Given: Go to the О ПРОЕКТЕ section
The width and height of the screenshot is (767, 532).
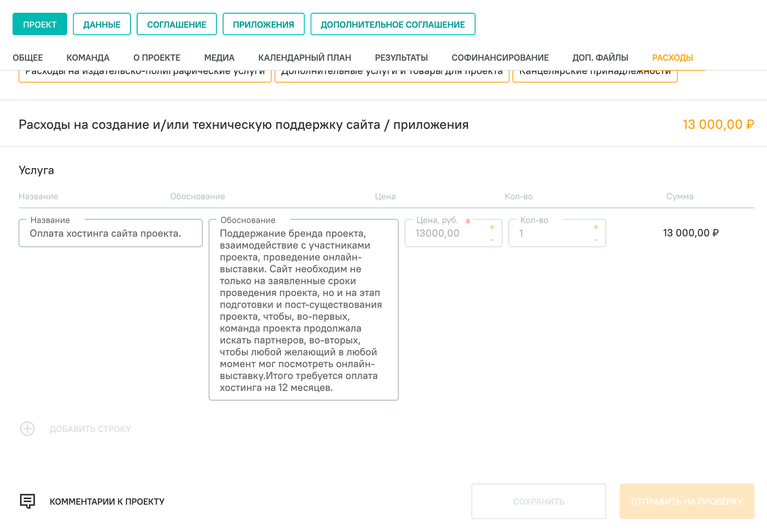Looking at the screenshot, I should point(157,58).
